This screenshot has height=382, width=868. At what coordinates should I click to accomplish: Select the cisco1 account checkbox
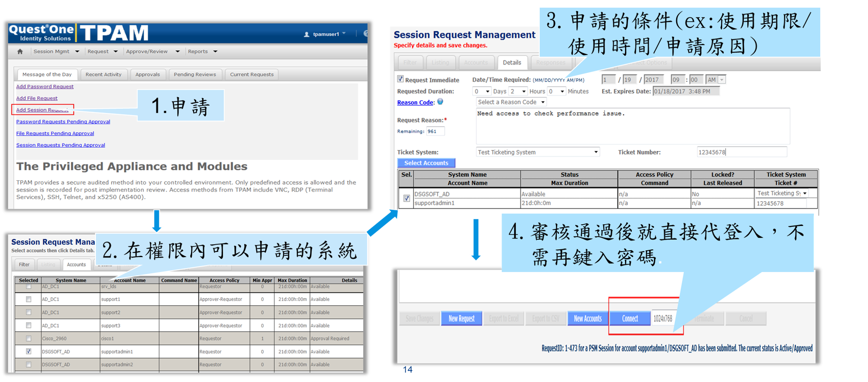[x=29, y=338]
